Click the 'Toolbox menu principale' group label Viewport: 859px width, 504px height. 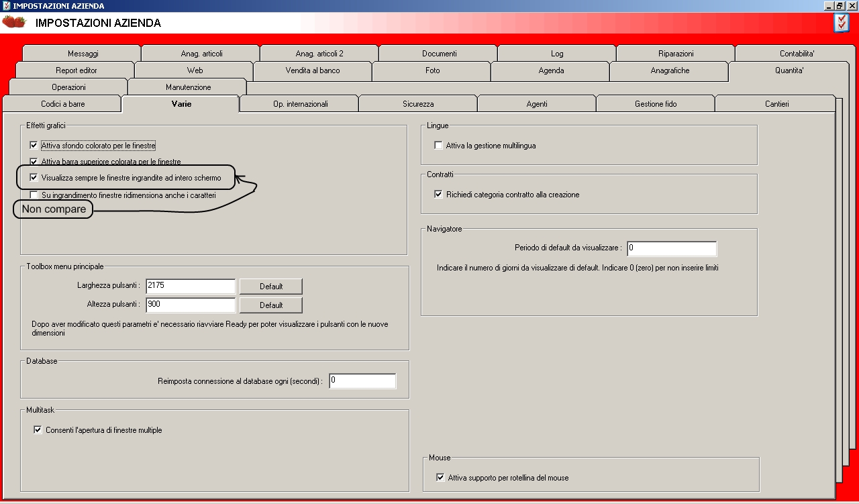65,266
